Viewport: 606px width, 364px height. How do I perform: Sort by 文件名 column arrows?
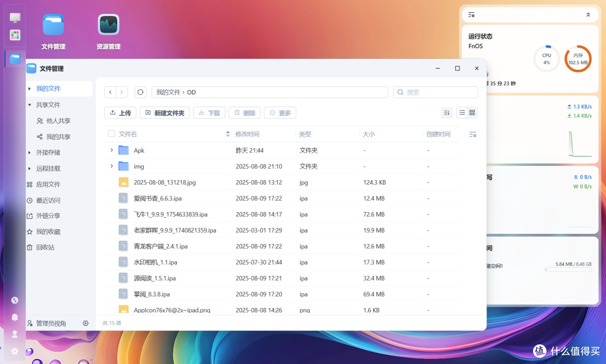[228, 134]
